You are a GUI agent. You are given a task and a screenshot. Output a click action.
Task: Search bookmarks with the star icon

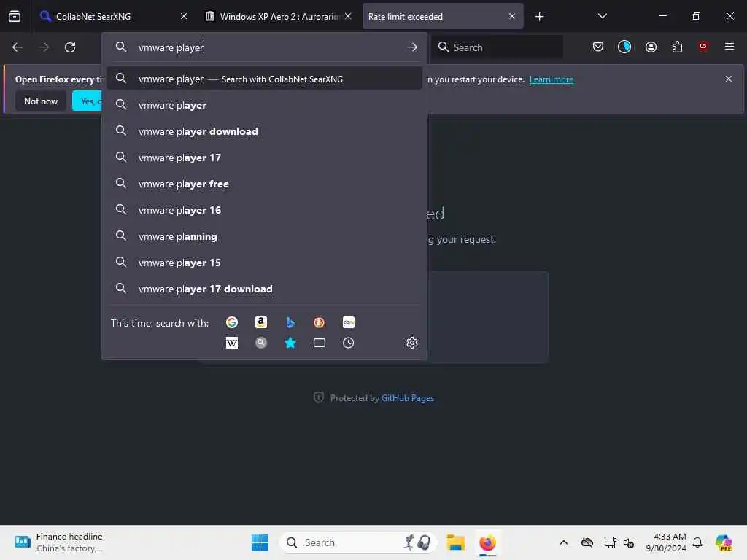point(290,343)
